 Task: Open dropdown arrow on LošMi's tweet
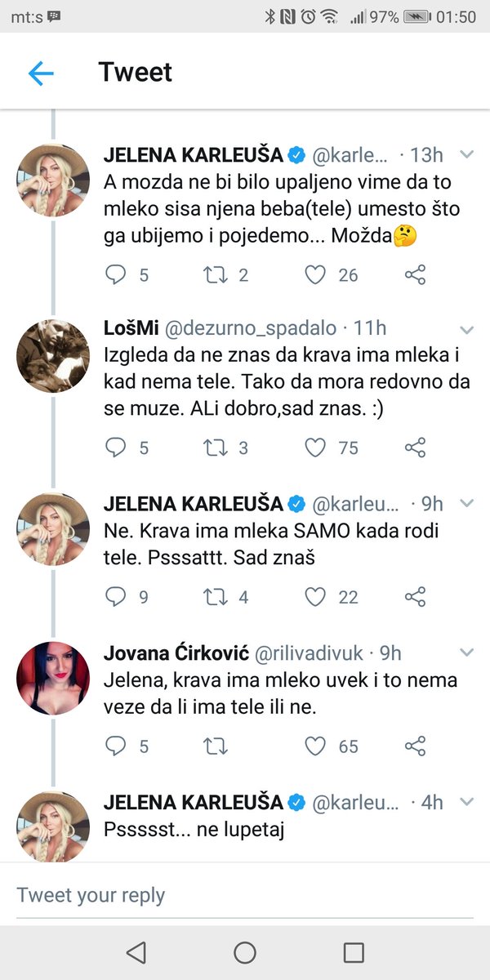point(467,330)
